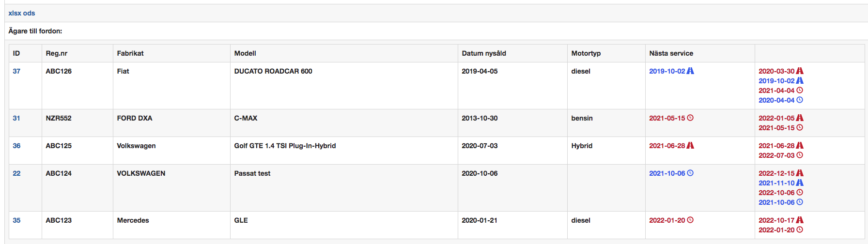Open vehicle ID 31 record
868x244 pixels.
[16, 118]
